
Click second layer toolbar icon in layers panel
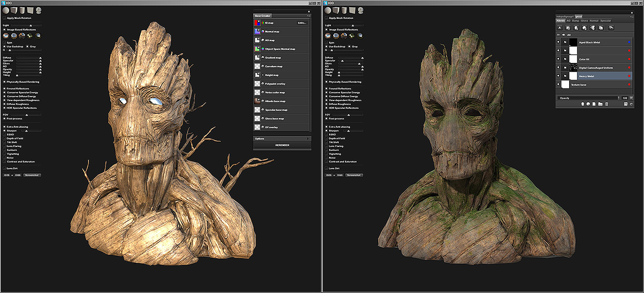(568, 28)
